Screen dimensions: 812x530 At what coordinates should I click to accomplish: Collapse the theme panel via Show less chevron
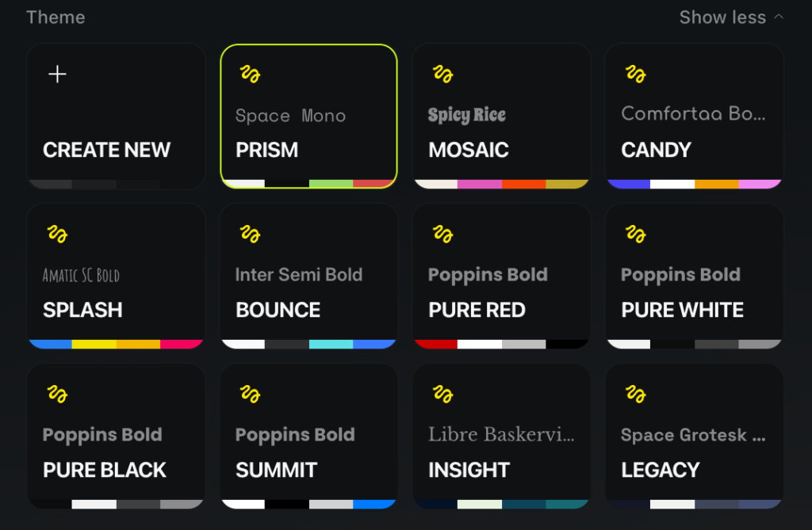click(x=778, y=16)
